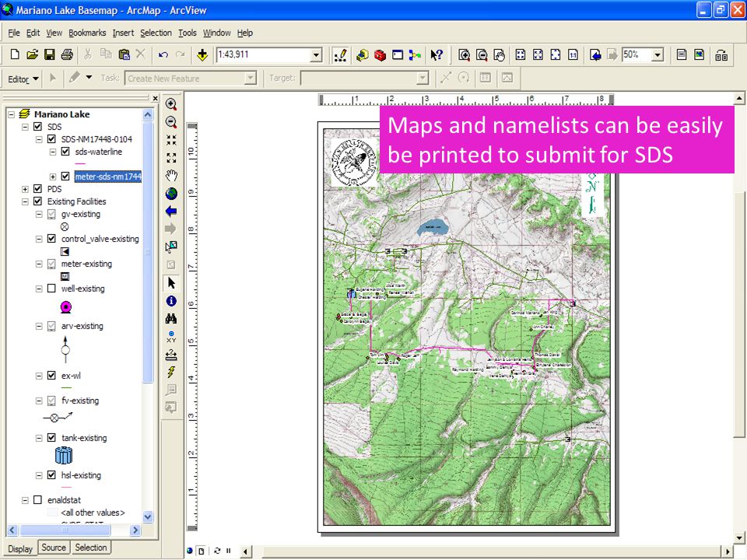The image size is (747, 560).
Task: Expand the PDS group layer
Action: click(25, 189)
